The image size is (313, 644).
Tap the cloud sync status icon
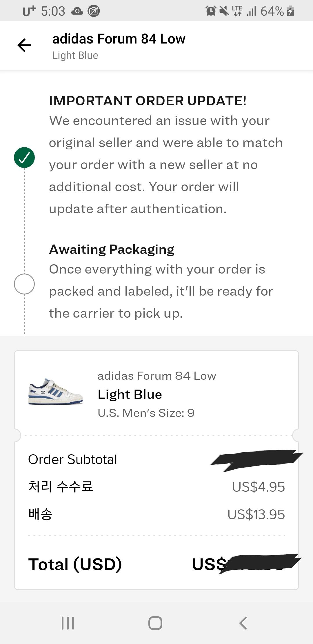click(x=77, y=11)
